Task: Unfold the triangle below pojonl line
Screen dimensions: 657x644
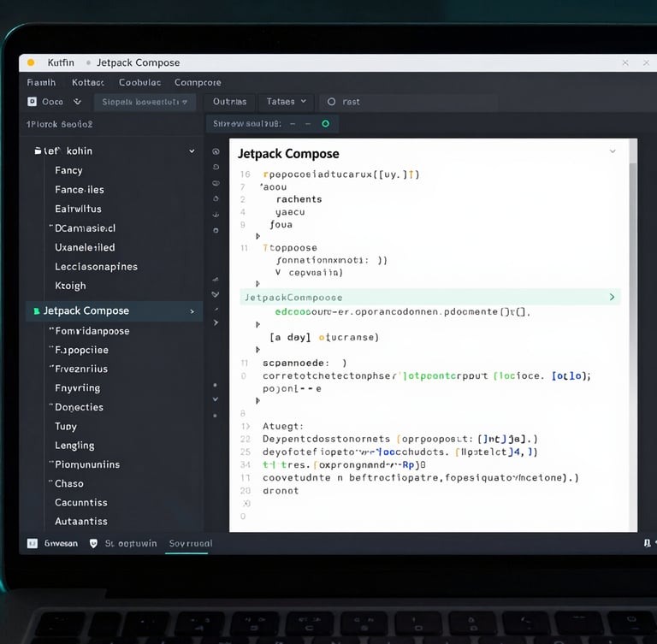Action: click(x=257, y=401)
